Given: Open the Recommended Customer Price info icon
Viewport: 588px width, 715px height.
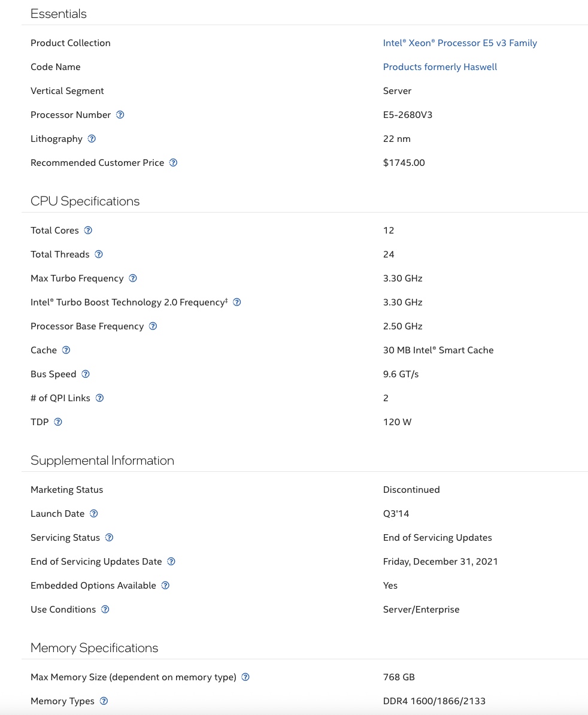Looking at the screenshot, I should click(173, 163).
